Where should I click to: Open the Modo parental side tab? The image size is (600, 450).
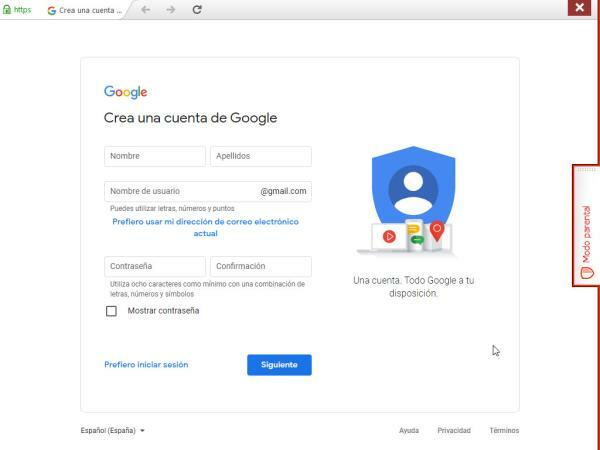pos(586,227)
